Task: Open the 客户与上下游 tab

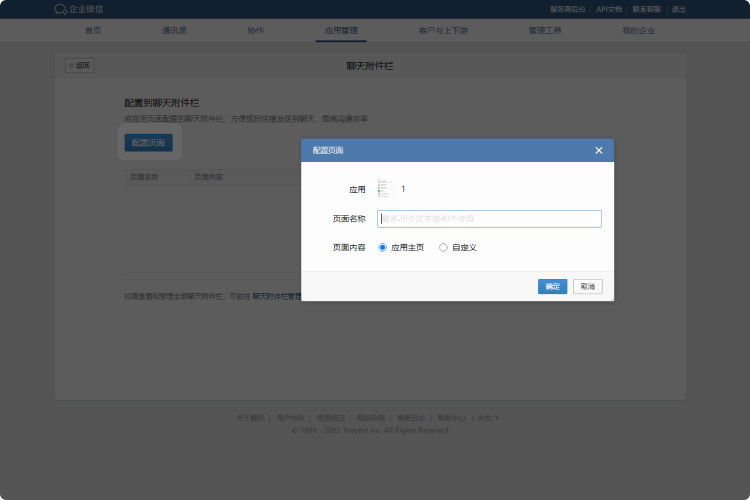Action: [x=443, y=31]
